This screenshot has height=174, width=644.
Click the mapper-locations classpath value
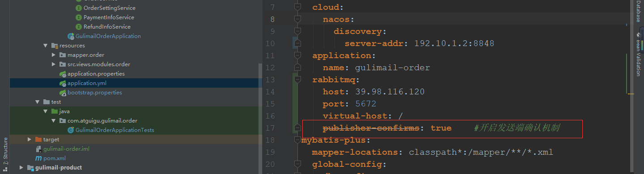tap(481, 152)
